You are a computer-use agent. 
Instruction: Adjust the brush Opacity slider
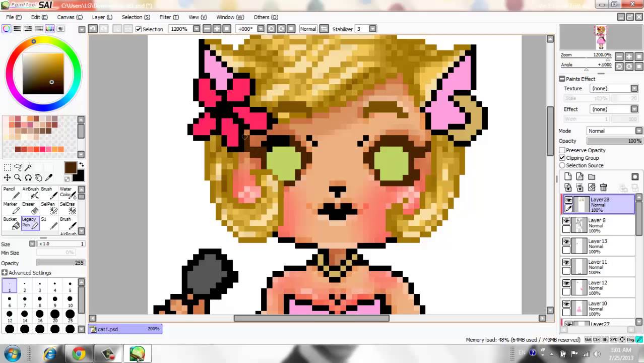(x=60, y=263)
